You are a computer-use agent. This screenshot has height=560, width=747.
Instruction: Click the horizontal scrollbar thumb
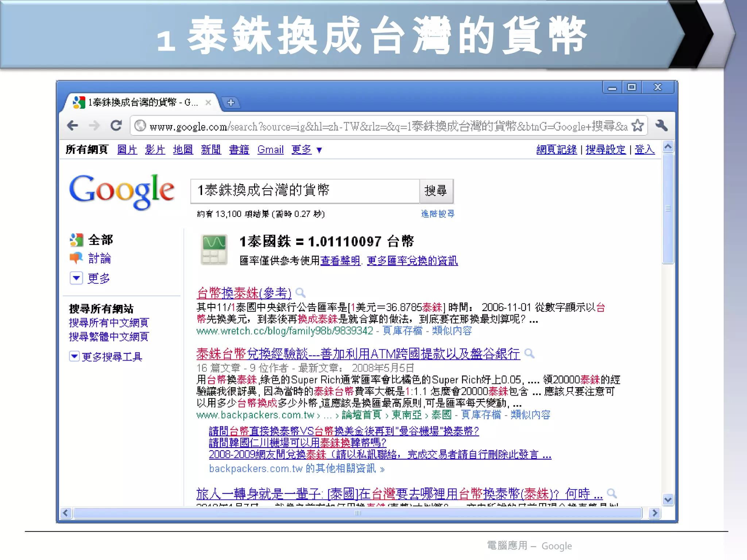pyautogui.click(x=357, y=513)
